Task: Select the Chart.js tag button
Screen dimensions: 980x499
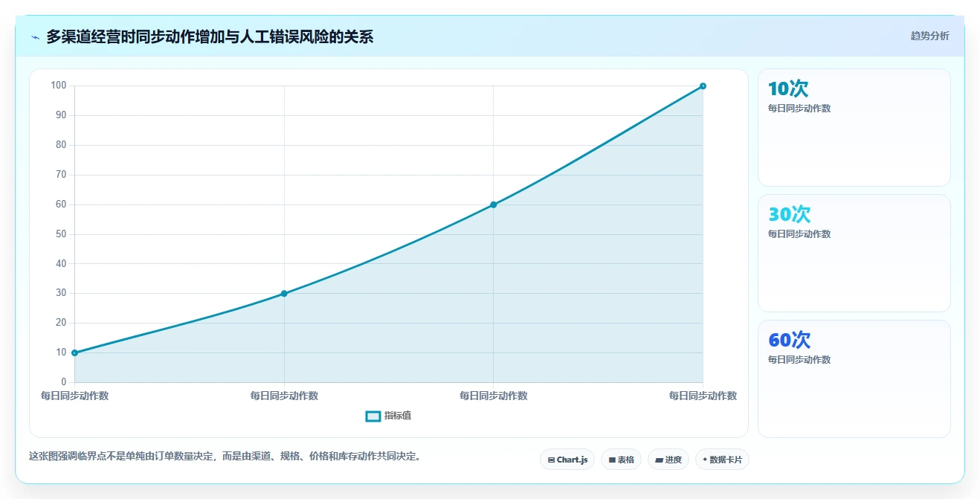Action: (567, 460)
